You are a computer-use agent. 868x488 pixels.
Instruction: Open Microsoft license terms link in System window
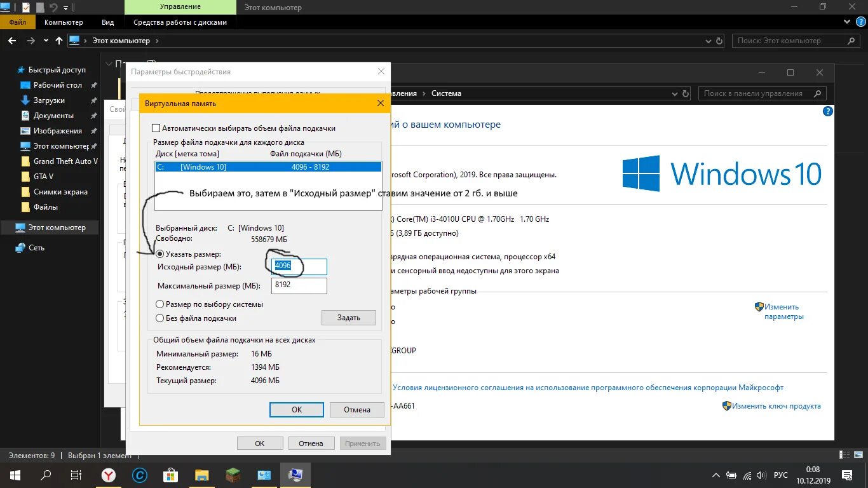[588, 388]
